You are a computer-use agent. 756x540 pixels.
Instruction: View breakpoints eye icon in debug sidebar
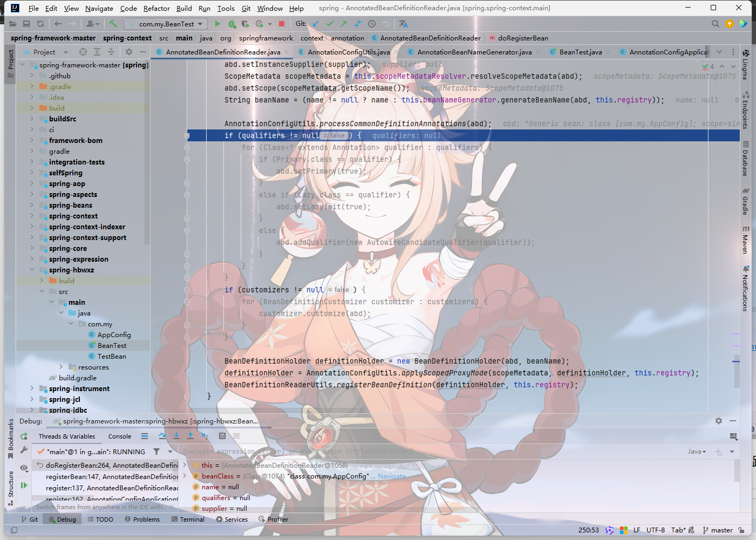pyautogui.click(x=24, y=468)
